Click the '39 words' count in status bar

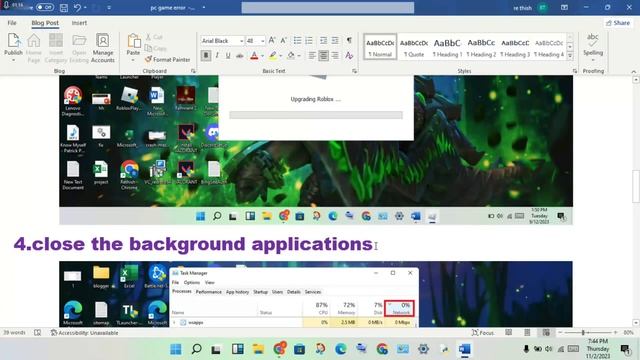pyautogui.click(x=14, y=333)
